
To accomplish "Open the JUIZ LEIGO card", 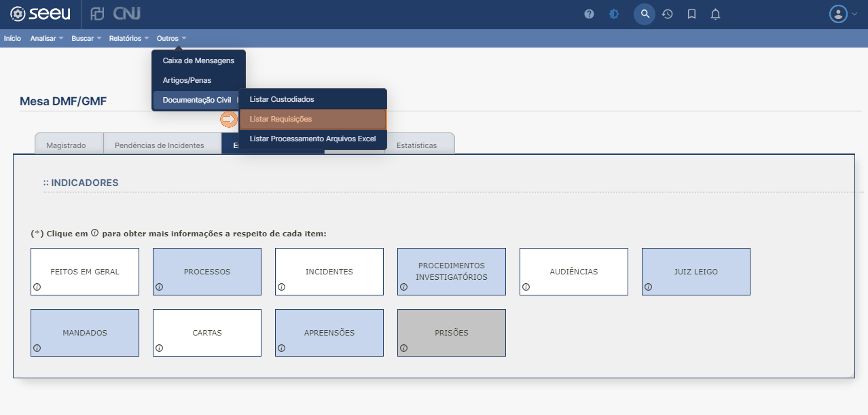I will (x=696, y=272).
